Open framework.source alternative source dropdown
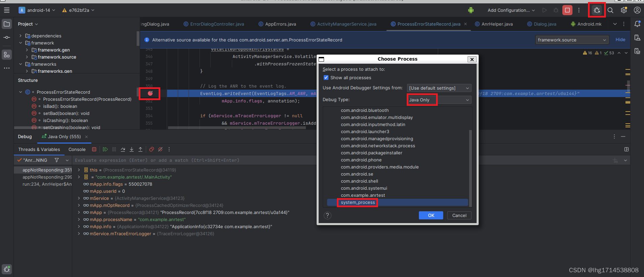 [572, 40]
